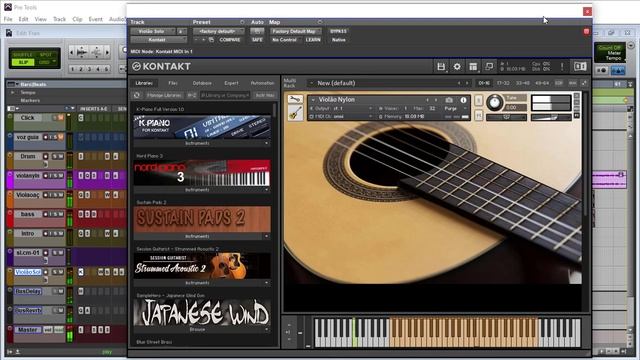This screenshot has width=640, height=360.
Task: Click the guitar instrument thumbnail icon
Action: [295, 113]
